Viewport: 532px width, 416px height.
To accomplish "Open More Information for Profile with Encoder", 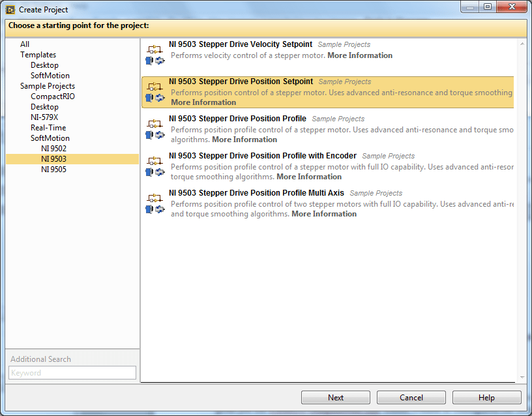I will click(x=309, y=177).
